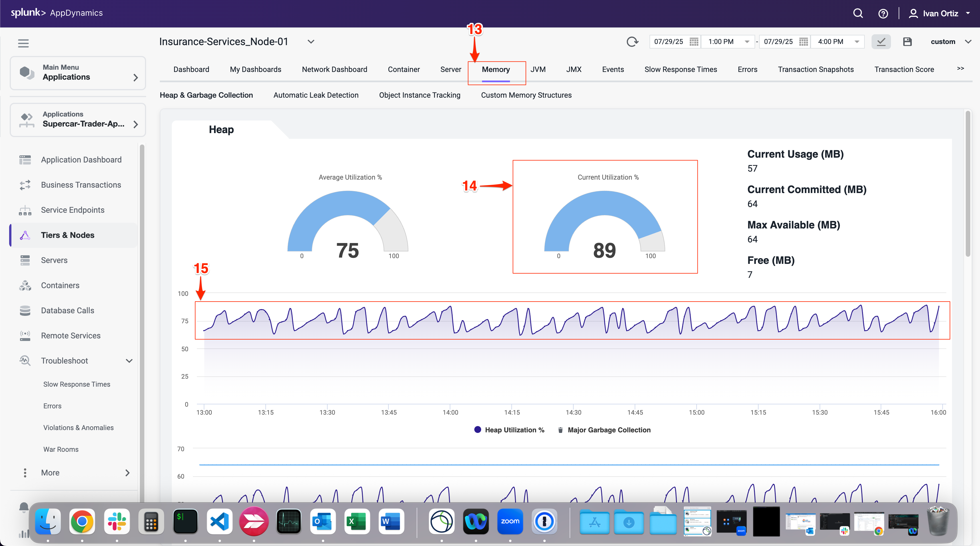Open Remote Services in the sidebar
This screenshot has height=546, width=980.
pyautogui.click(x=70, y=336)
